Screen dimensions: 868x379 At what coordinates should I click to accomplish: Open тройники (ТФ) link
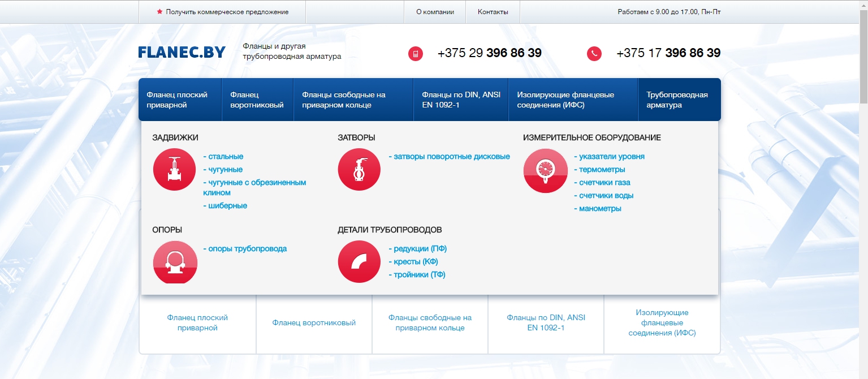(x=417, y=275)
